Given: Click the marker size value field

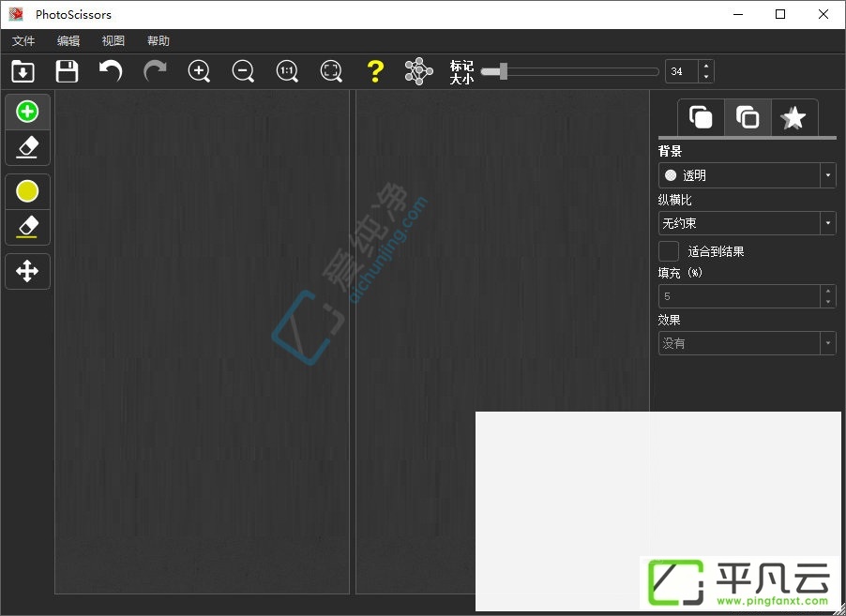Looking at the screenshot, I should click(682, 71).
